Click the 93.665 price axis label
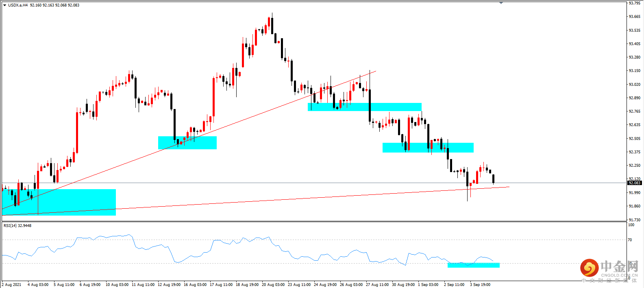Viewport: 644px width, 288px height. coord(634,17)
